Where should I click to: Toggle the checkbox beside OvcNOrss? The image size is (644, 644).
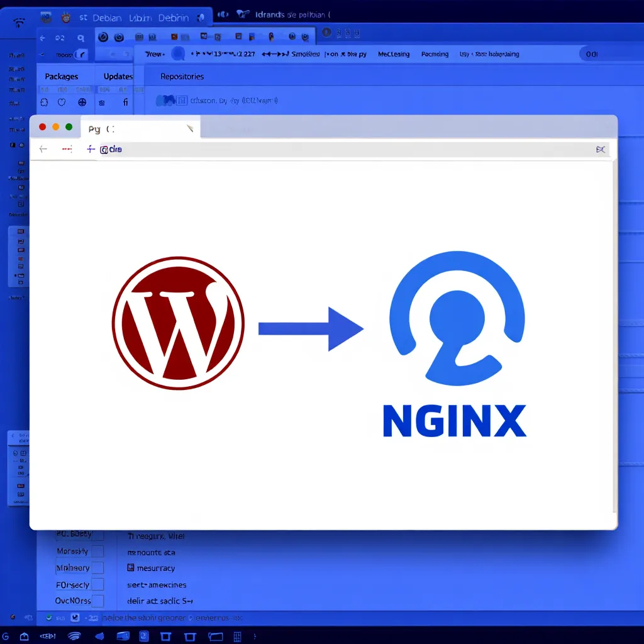(97, 601)
